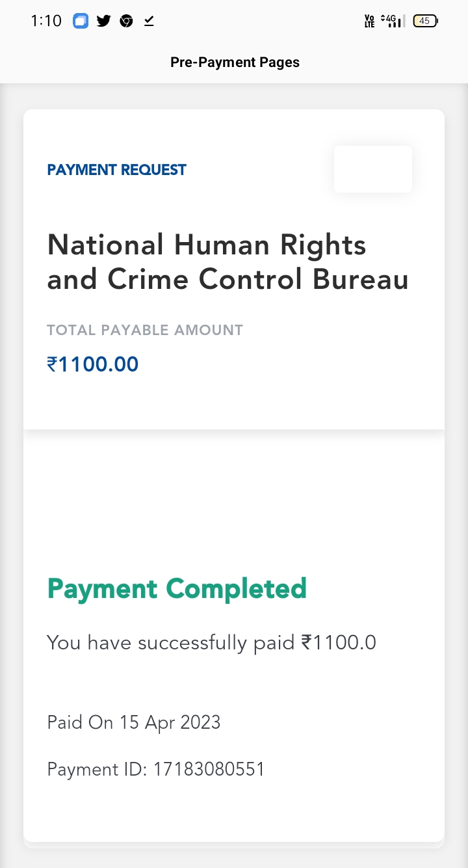Tap the Pre-Payment Pages title
The image size is (468, 868).
tap(235, 62)
